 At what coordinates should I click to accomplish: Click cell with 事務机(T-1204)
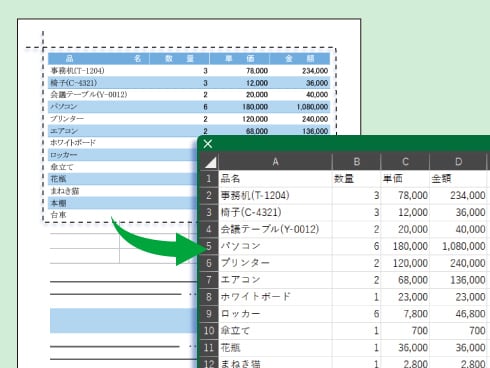pos(275,196)
